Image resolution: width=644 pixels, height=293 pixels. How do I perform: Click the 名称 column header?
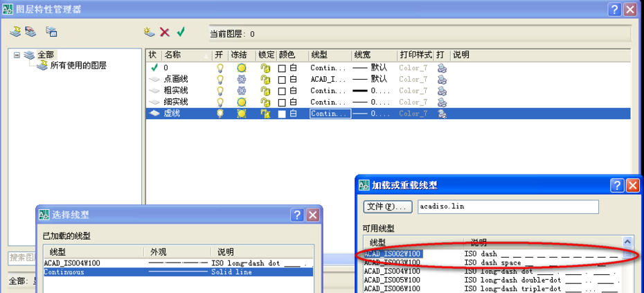[x=186, y=55]
